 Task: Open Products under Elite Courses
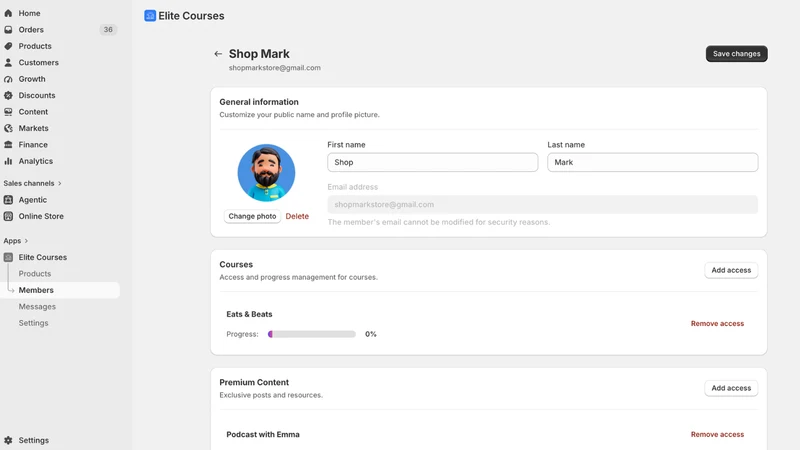point(35,274)
